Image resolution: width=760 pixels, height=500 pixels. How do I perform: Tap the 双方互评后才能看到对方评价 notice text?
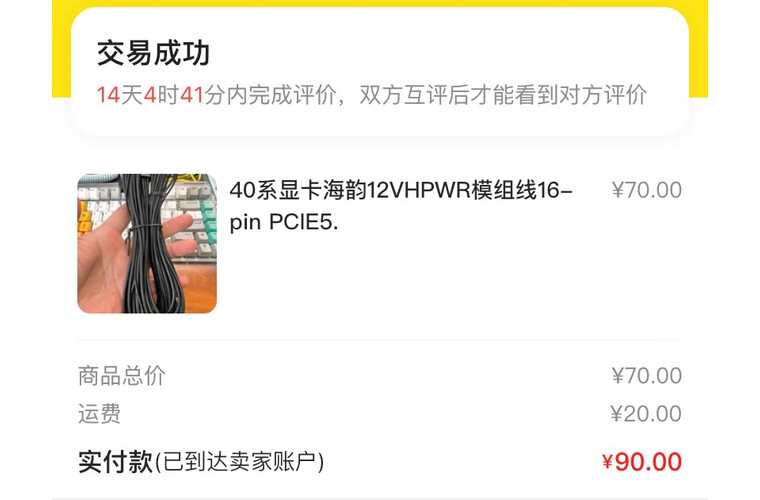tap(503, 95)
